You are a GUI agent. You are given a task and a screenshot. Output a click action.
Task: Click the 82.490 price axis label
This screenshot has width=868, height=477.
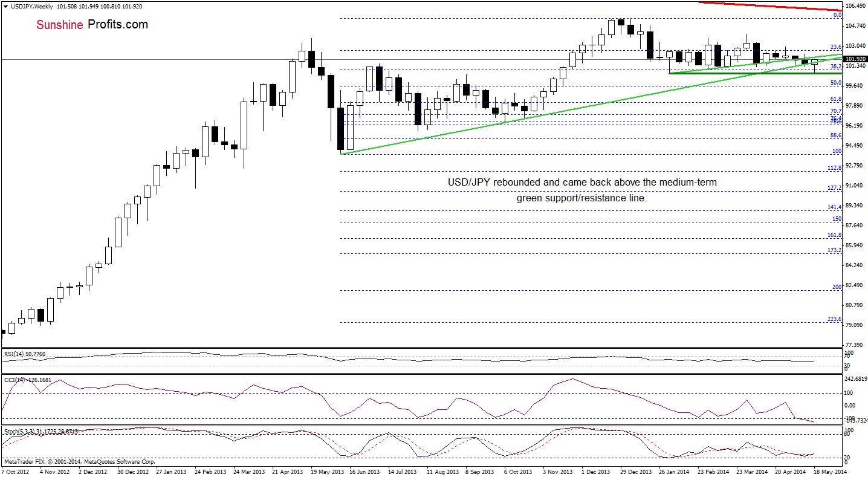tap(855, 285)
